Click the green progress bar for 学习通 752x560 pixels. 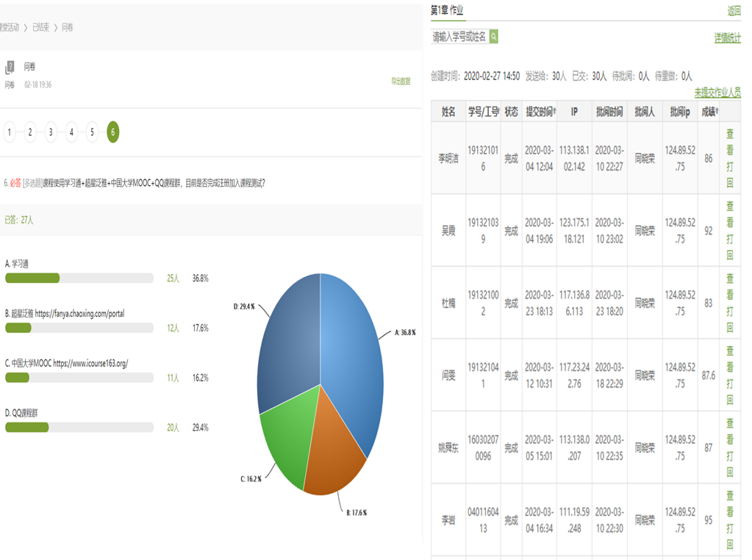click(32, 279)
